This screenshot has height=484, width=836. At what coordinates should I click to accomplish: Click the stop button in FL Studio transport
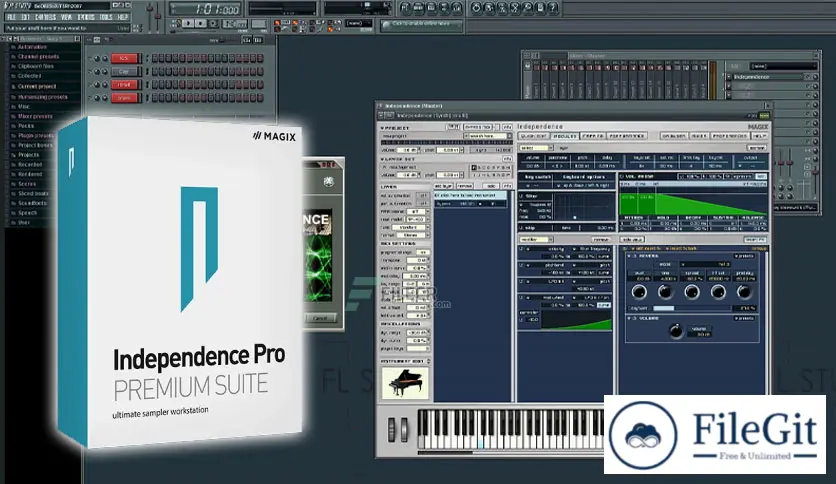tap(200, 23)
